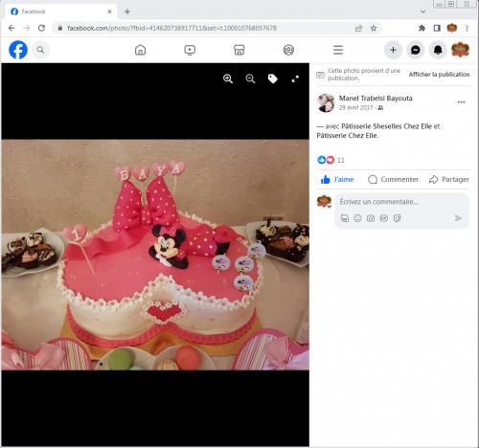Enter fullscreen photo view
This screenshot has height=448, width=479.
(295, 78)
